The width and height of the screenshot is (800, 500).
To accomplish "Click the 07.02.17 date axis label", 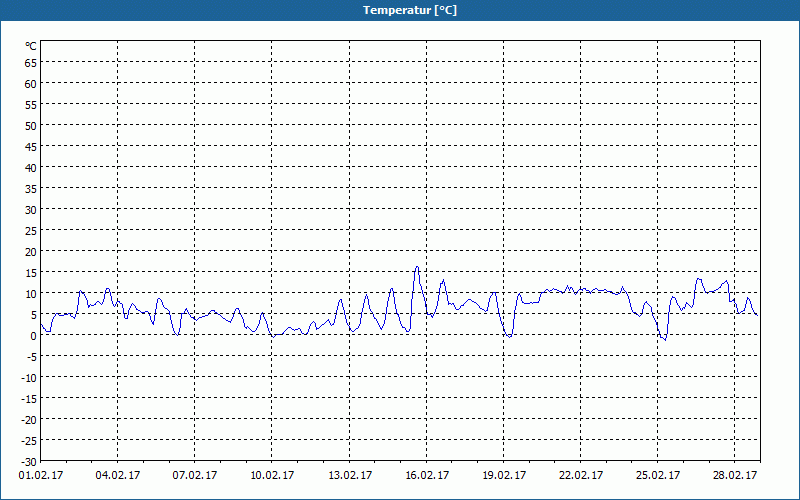I will coord(195,476).
